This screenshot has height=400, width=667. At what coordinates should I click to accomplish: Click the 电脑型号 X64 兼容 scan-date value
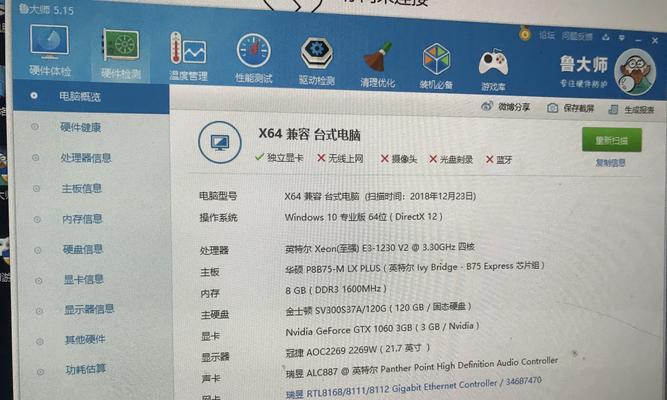(x=380, y=196)
